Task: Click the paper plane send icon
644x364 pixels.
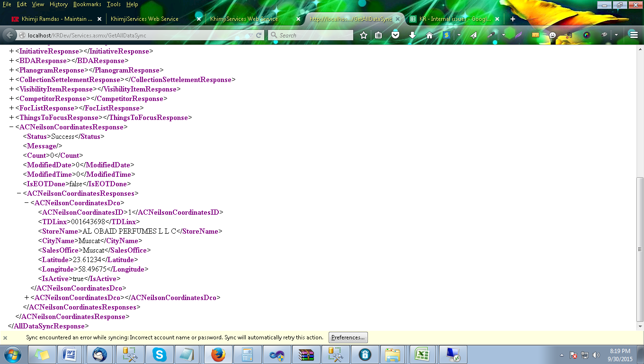Action: click(x=474, y=35)
